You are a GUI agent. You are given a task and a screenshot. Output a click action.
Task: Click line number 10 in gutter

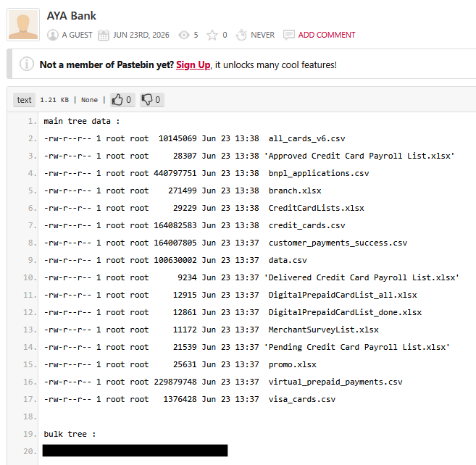click(30, 277)
